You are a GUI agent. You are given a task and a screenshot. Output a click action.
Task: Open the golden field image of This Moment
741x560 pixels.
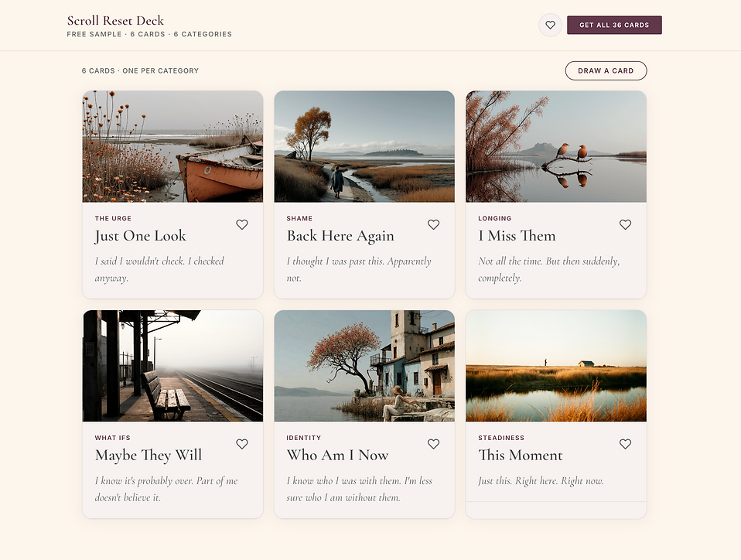click(556, 366)
